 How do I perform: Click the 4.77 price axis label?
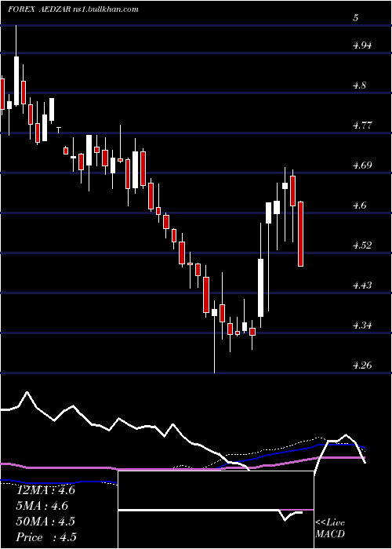(361, 125)
